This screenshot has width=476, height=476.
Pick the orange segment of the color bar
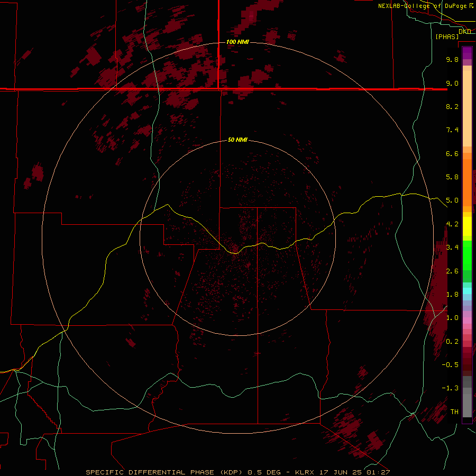(x=467, y=183)
